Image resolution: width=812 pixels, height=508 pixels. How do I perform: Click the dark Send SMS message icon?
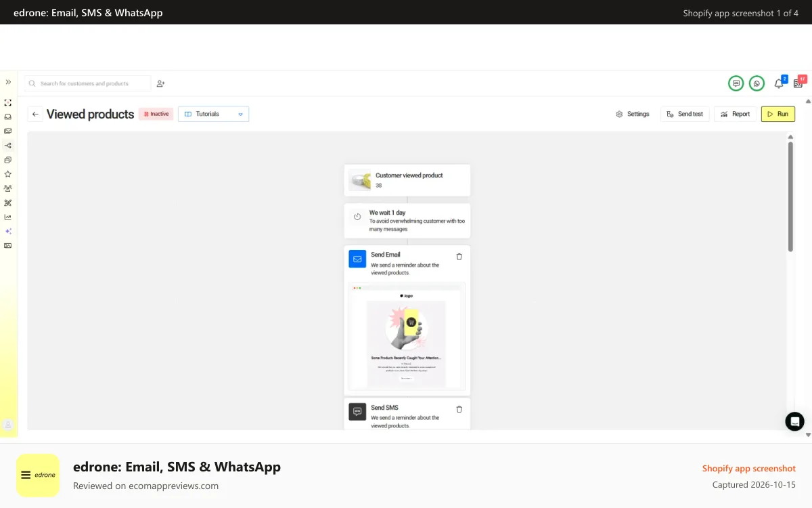(357, 411)
